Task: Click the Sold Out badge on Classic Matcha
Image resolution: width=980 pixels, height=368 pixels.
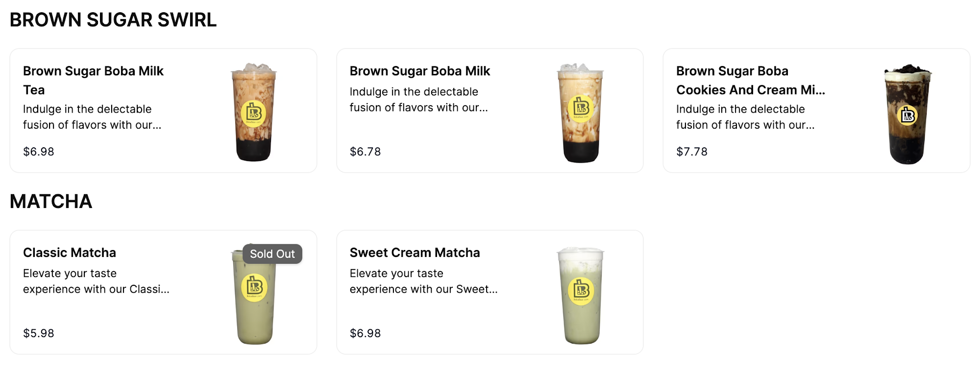Action: tap(272, 254)
